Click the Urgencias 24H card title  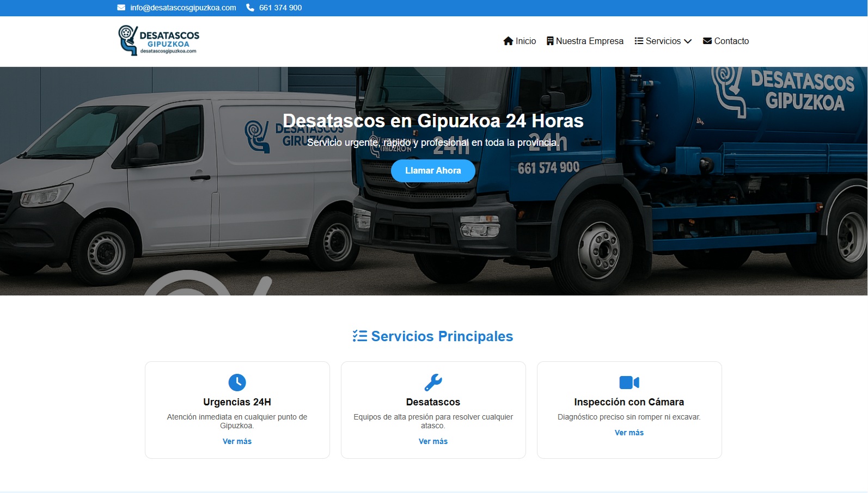coord(237,402)
